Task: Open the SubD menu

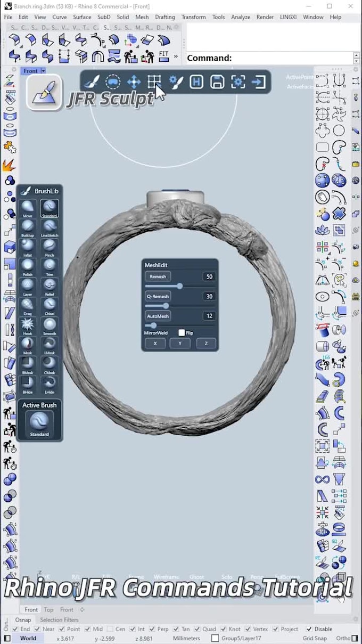Action: (104, 17)
